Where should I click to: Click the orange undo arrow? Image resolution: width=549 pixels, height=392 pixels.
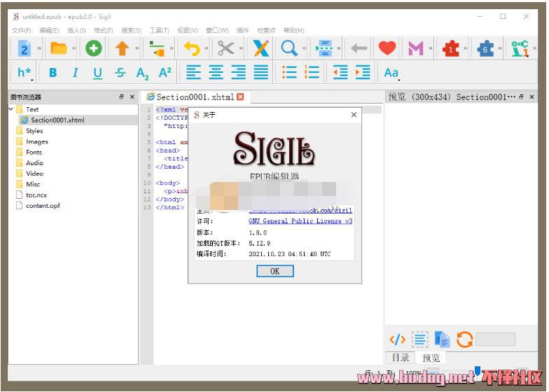pyautogui.click(x=192, y=48)
